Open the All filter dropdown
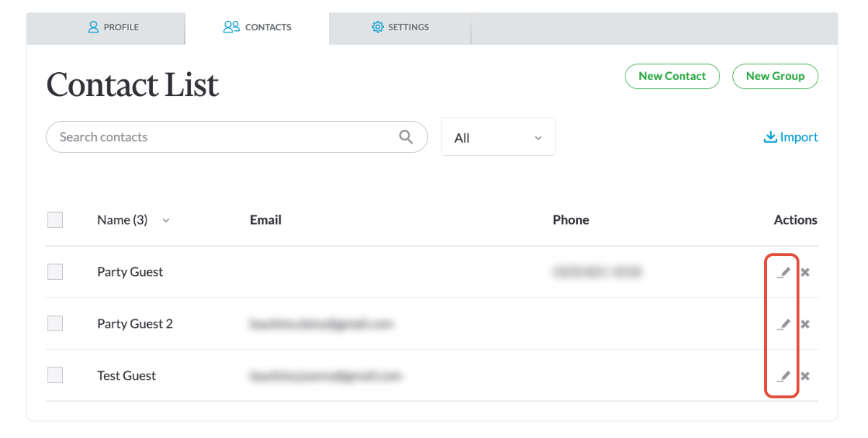The width and height of the screenshot is (868, 438). point(498,136)
